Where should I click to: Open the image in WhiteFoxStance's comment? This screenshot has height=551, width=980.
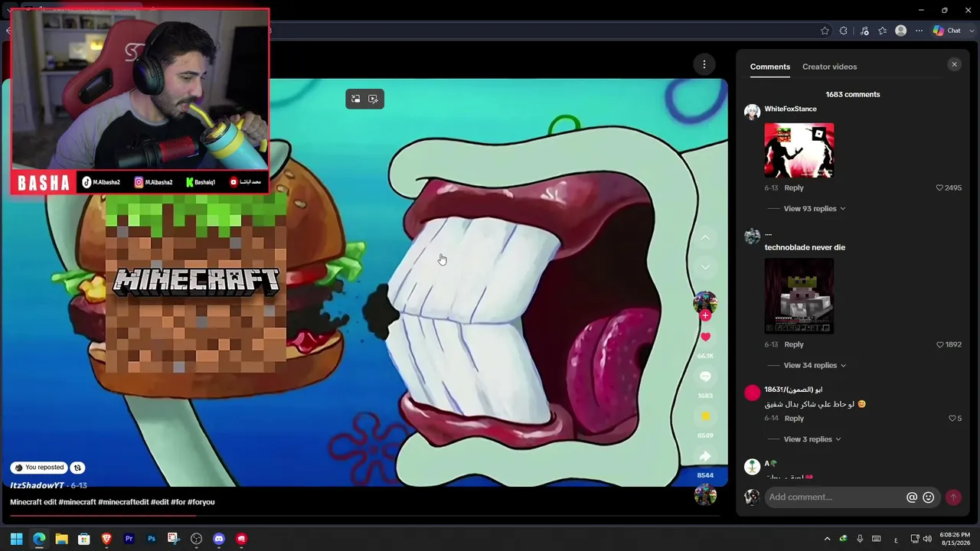799,150
